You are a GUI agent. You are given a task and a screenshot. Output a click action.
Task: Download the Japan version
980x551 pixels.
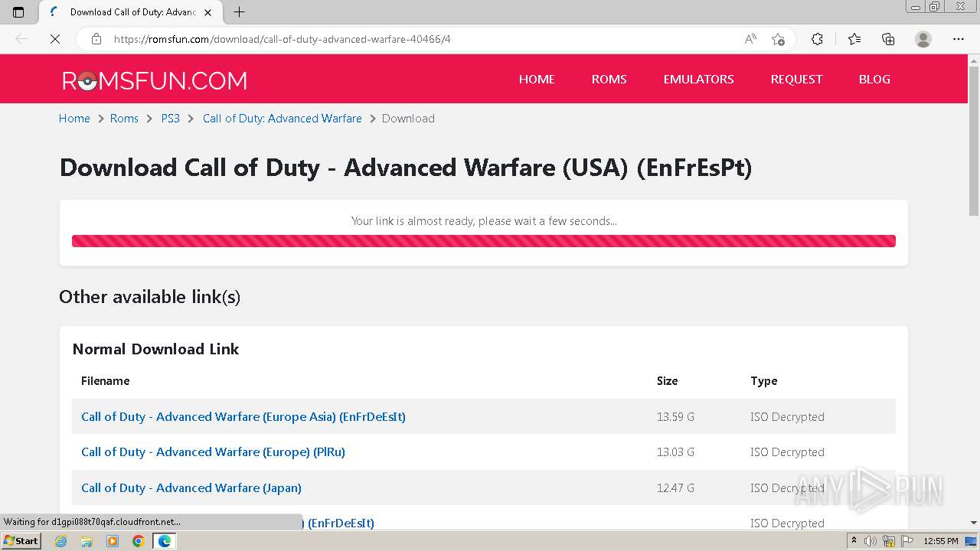[191, 488]
